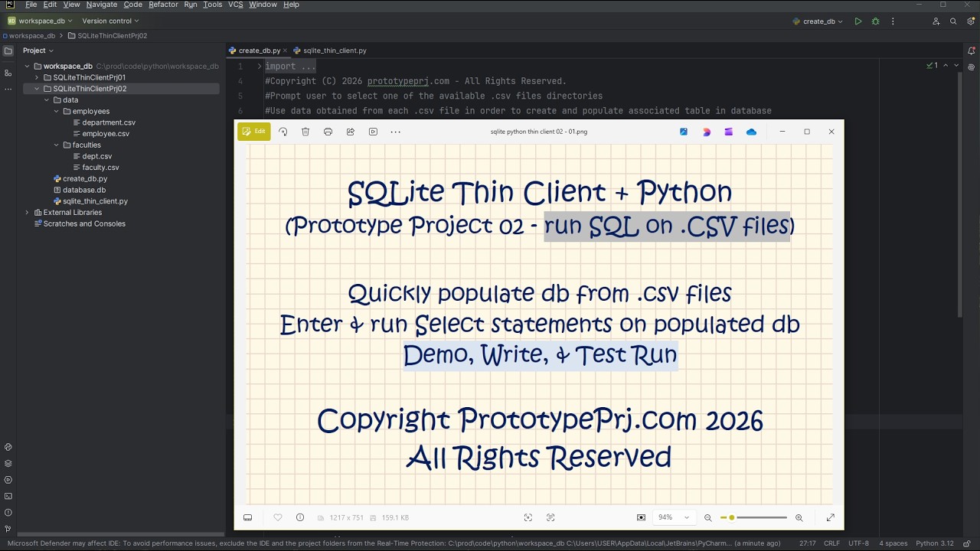Viewport: 980px width, 551px height.
Task: Expand folded import block in editor
Action: click(260, 67)
